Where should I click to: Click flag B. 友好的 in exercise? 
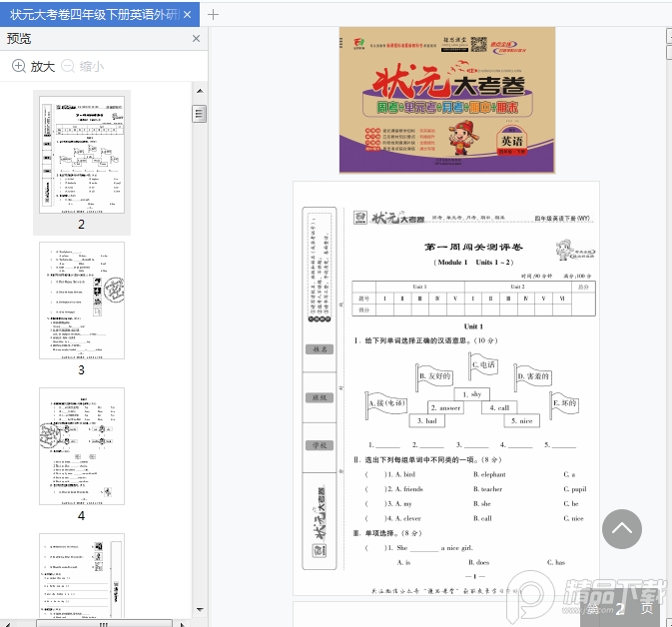tap(434, 375)
